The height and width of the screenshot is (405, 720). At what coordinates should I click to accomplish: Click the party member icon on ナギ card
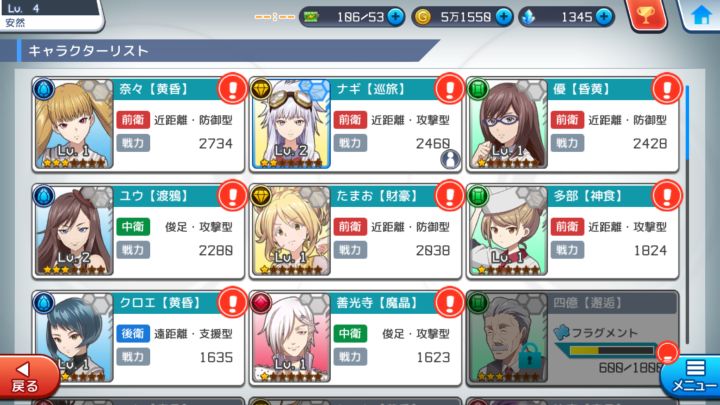pyautogui.click(x=450, y=159)
